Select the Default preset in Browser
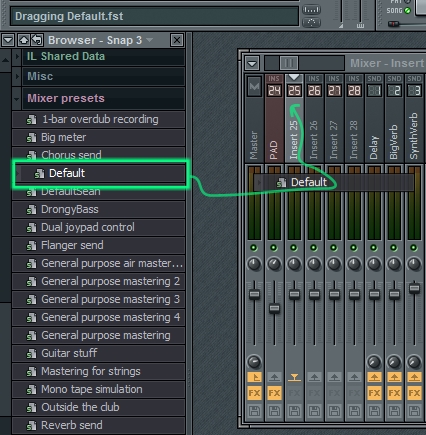 [x=101, y=174]
